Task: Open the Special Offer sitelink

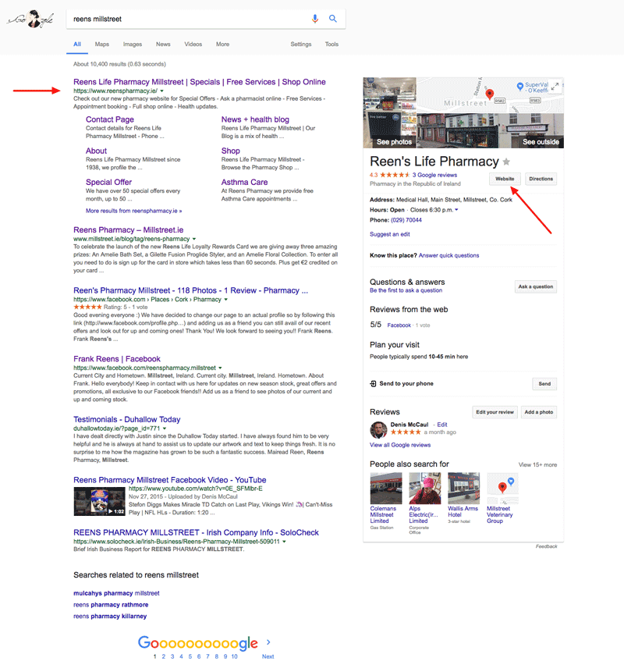Action: (108, 182)
